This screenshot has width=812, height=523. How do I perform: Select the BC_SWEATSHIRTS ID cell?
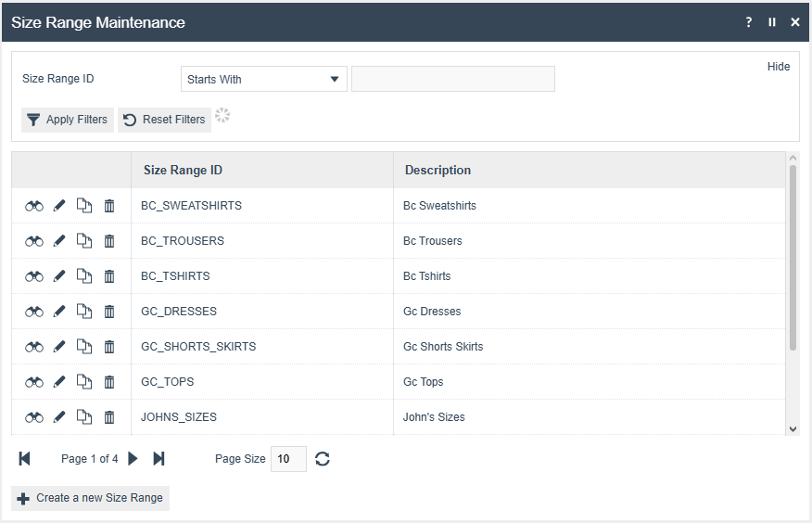click(x=262, y=206)
